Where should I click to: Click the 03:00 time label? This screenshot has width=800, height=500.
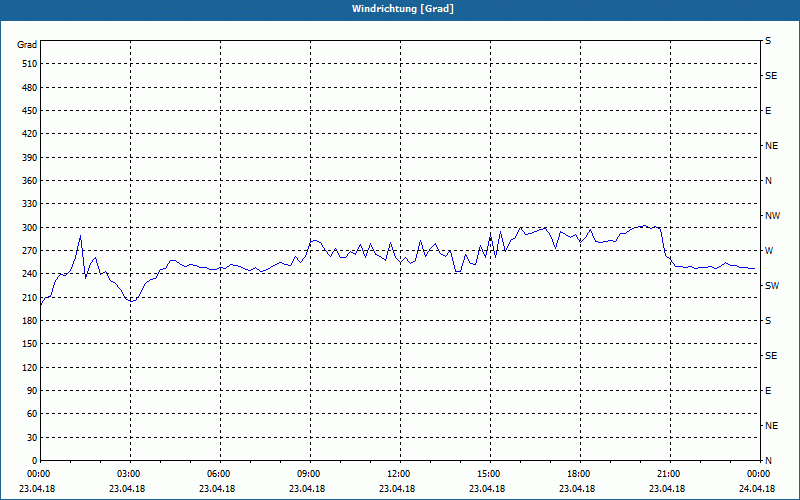pos(128,474)
